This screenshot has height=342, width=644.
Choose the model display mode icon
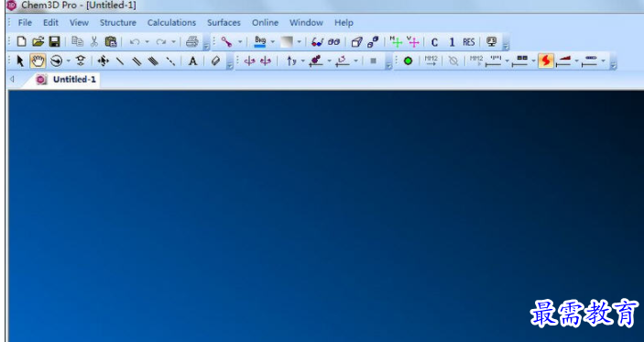coord(226,41)
